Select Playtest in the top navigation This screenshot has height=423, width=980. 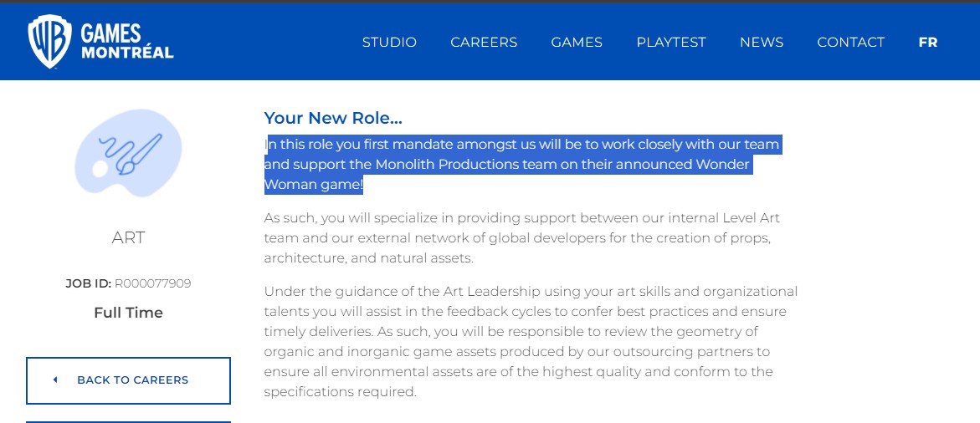tap(671, 42)
